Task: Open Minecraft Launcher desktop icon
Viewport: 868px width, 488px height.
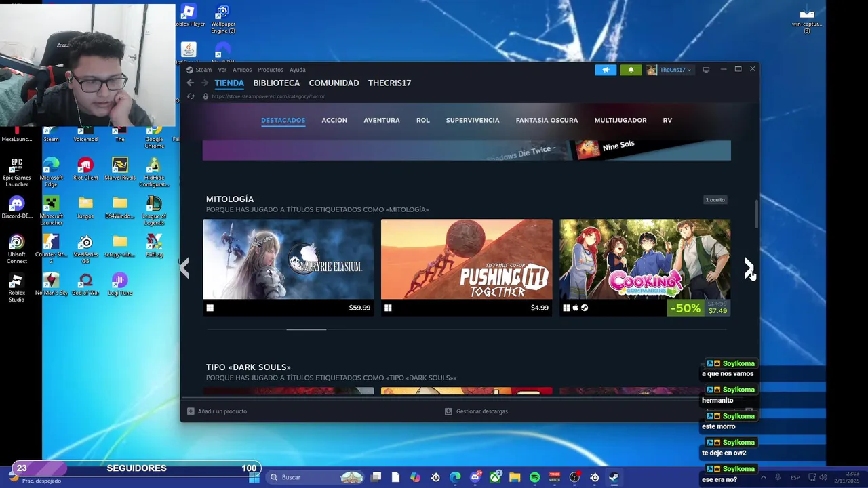Action: [x=51, y=211]
